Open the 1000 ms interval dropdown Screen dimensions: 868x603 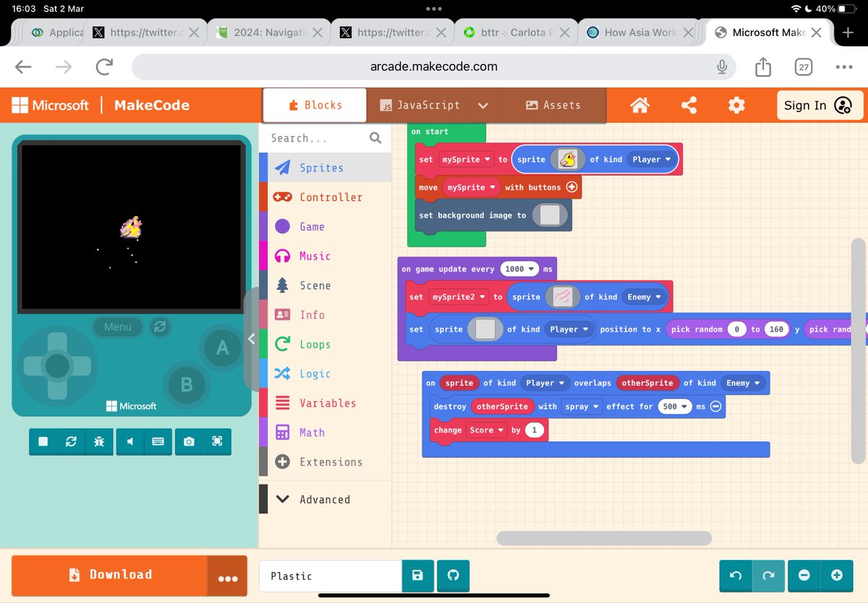[519, 269]
